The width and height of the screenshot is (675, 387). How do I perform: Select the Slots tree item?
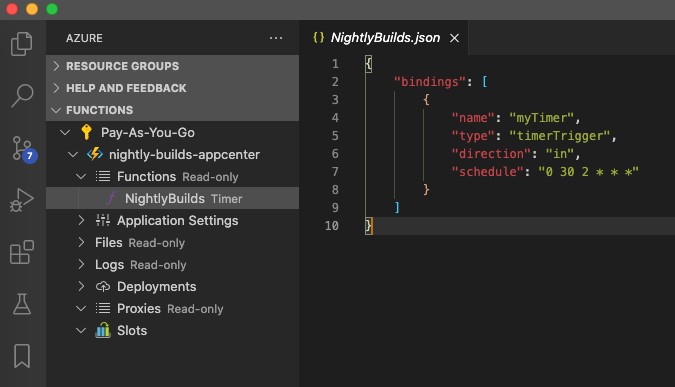coord(173,330)
